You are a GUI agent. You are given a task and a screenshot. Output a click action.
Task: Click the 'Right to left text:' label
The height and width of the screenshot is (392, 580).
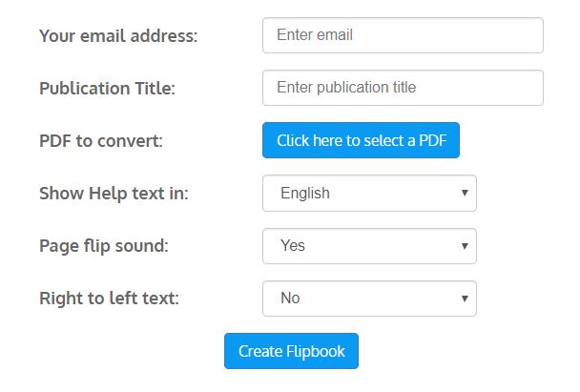pyautogui.click(x=109, y=298)
